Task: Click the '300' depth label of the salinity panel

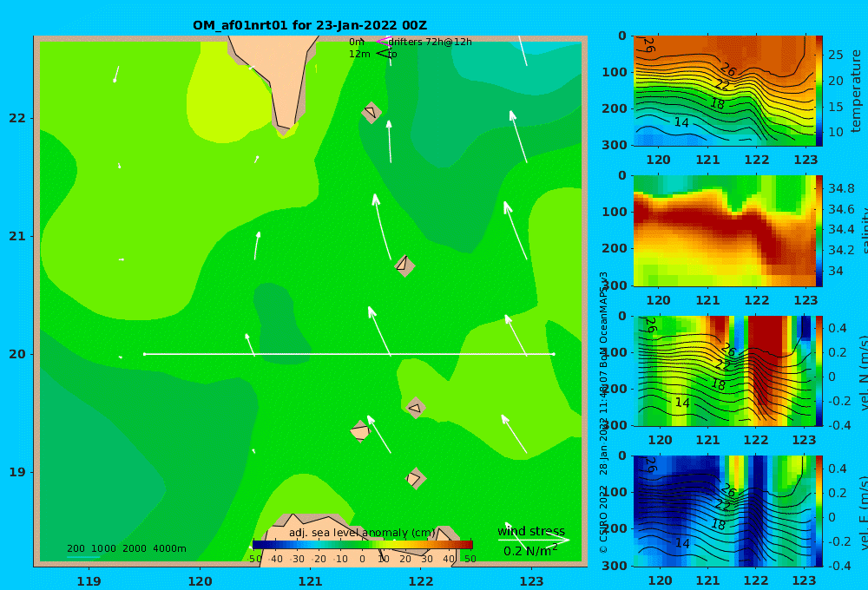Action: click(x=615, y=285)
